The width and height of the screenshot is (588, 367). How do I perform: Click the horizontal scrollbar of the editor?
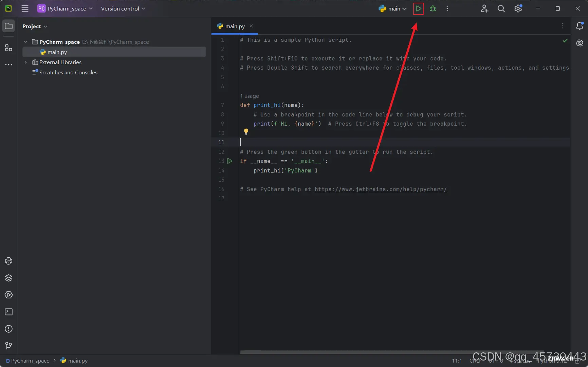pos(392,352)
